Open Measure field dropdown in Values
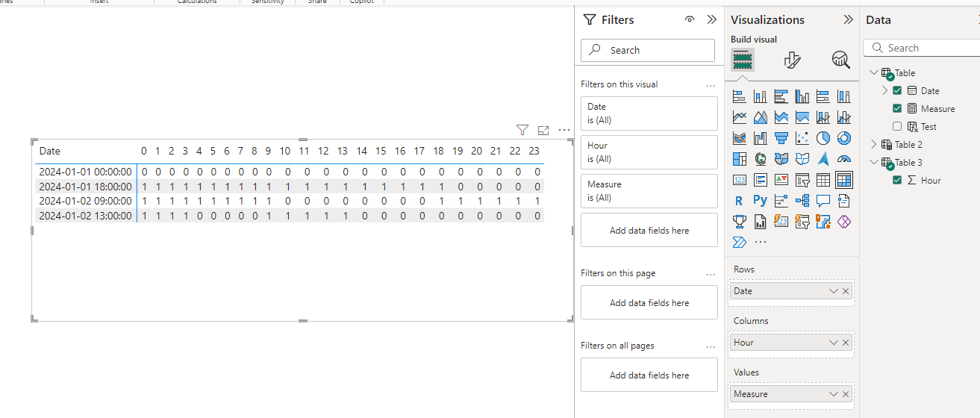Image resolution: width=980 pixels, height=418 pixels. 834,394
